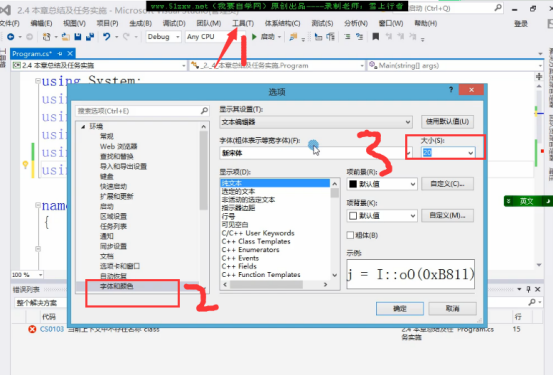The height and width of the screenshot is (376, 554).
Task: Click the Find in Files toolbar icon
Action: 293,37
